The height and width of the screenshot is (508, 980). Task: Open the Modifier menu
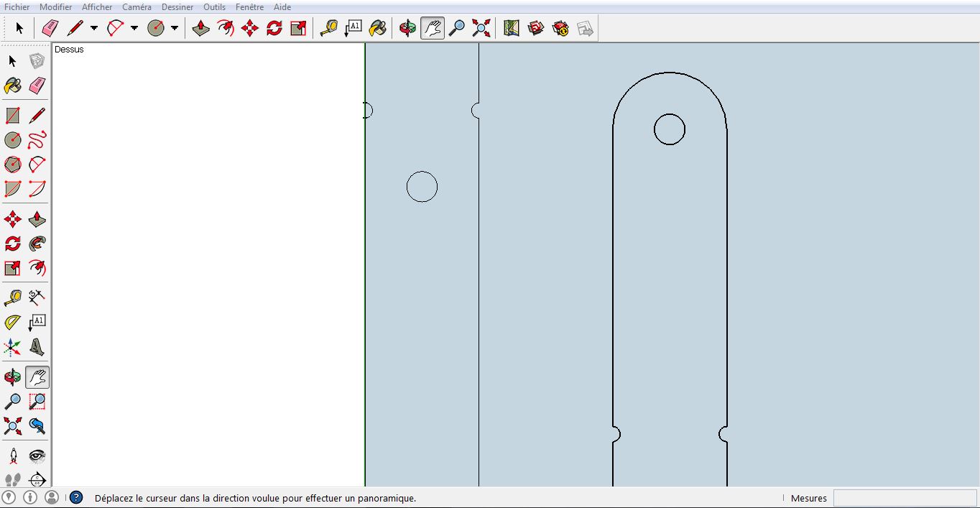pyautogui.click(x=56, y=7)
